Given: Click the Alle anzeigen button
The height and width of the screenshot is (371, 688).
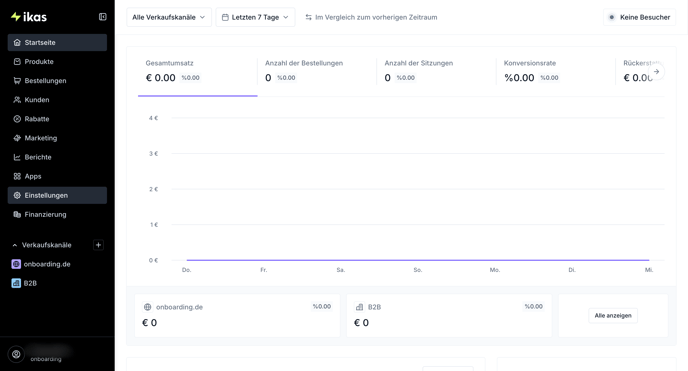Looking at the screenshot, I should click(x=613, y=316).
